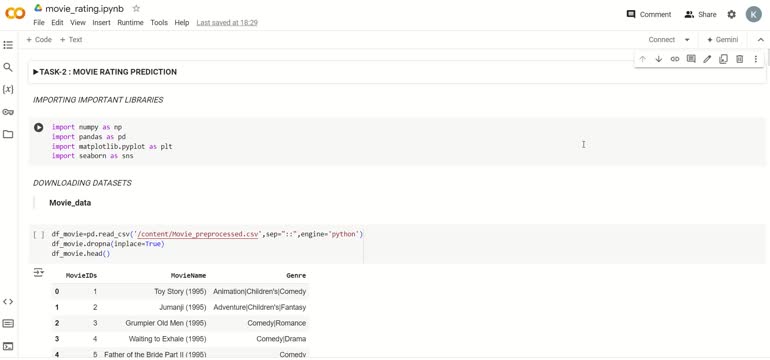Open the Files folder panel

pos(8,134)
